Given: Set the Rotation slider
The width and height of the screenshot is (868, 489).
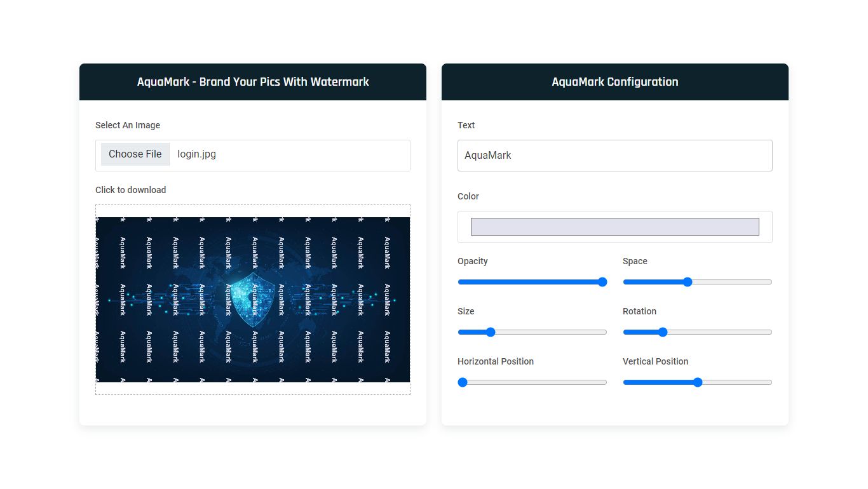Looking at the screenshot, I should pos(698,332).
